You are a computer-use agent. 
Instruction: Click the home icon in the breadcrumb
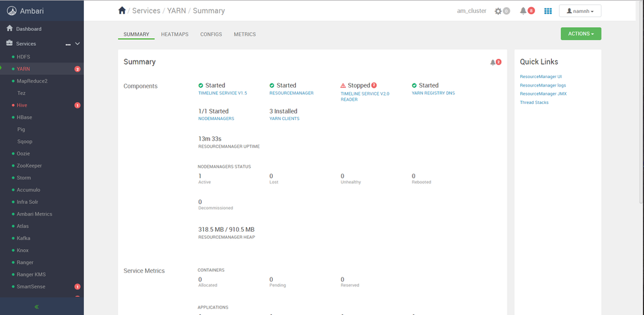coord(122,11)
